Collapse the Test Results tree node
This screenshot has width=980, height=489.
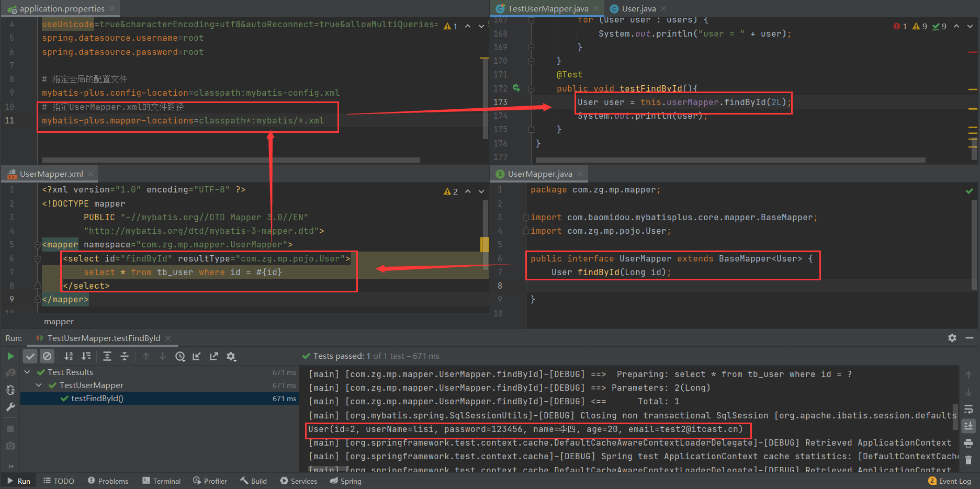(x=28, y=372)
